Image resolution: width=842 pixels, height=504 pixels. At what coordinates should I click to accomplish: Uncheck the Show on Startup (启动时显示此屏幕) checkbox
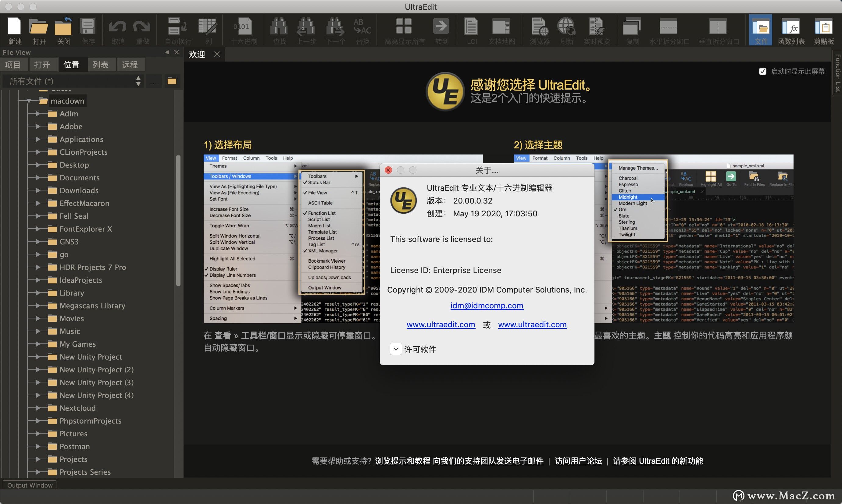coord(762,71)
